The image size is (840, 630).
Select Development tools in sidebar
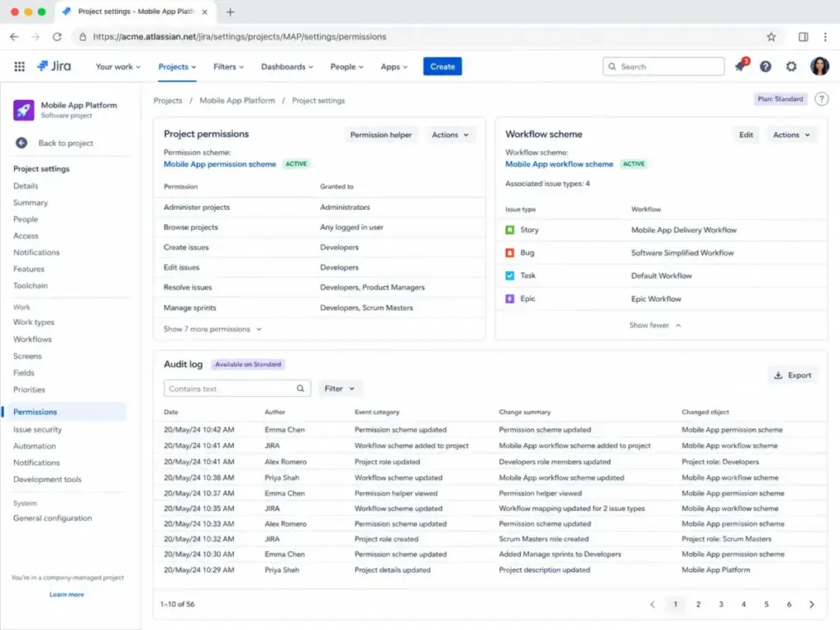47,479
